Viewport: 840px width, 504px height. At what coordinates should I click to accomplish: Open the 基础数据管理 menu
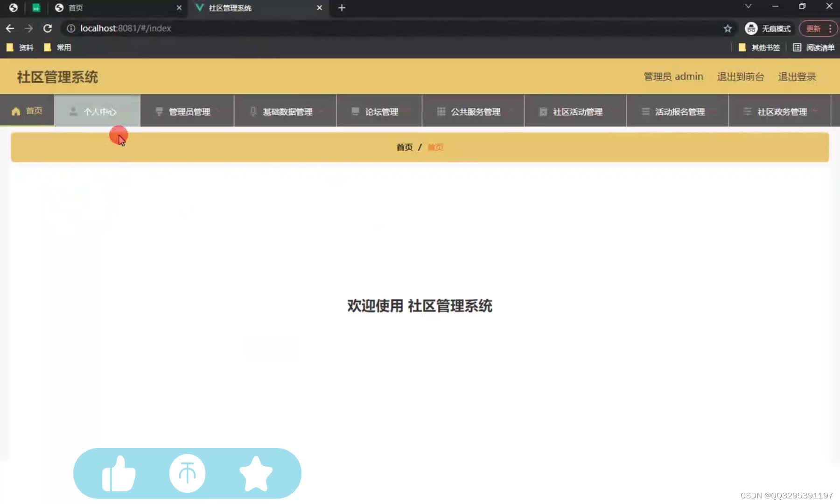(x=285, y=111)
